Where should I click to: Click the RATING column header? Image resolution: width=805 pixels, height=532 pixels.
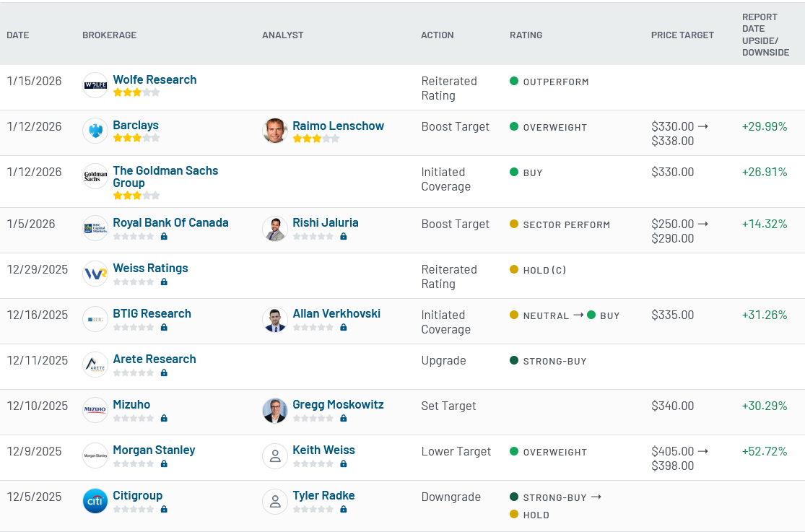pos(526,35)
